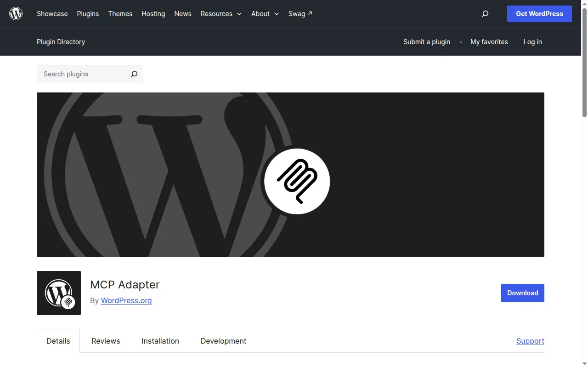Expand the About dropdown menu

(265, 14)
